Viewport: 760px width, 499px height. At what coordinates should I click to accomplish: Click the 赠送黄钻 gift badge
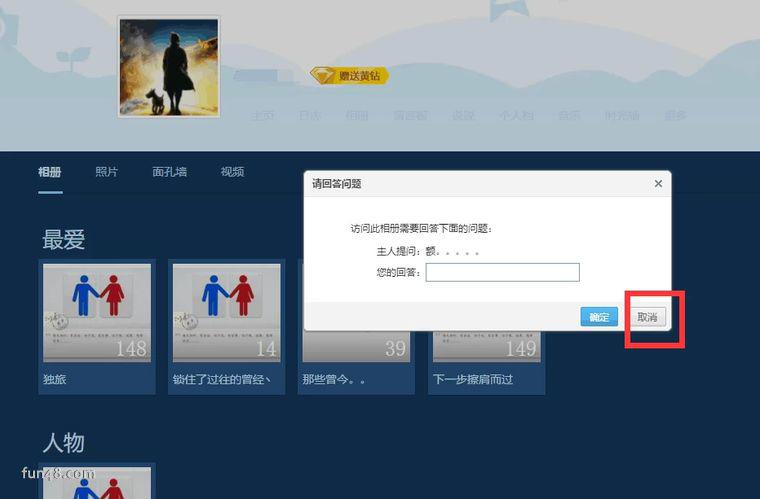pos(349,76)
